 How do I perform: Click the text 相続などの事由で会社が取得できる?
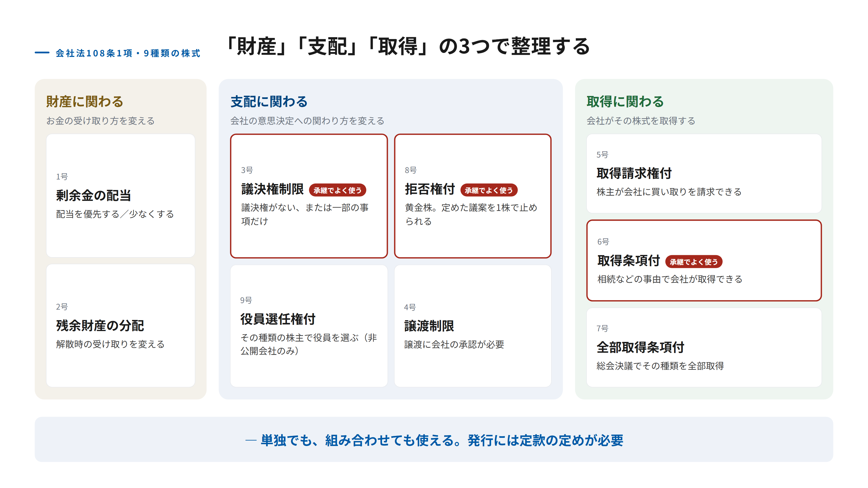click(x=669, y=279)
